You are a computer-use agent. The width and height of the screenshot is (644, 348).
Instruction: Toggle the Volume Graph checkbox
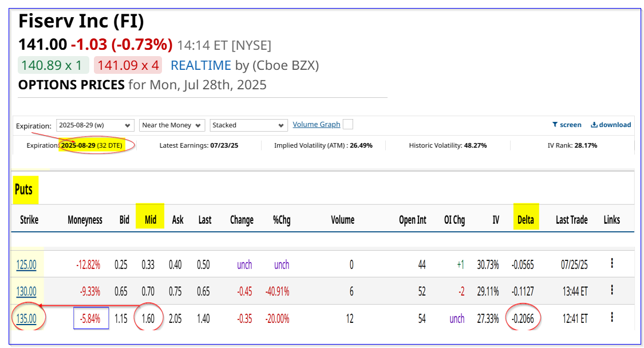point(348,125)
